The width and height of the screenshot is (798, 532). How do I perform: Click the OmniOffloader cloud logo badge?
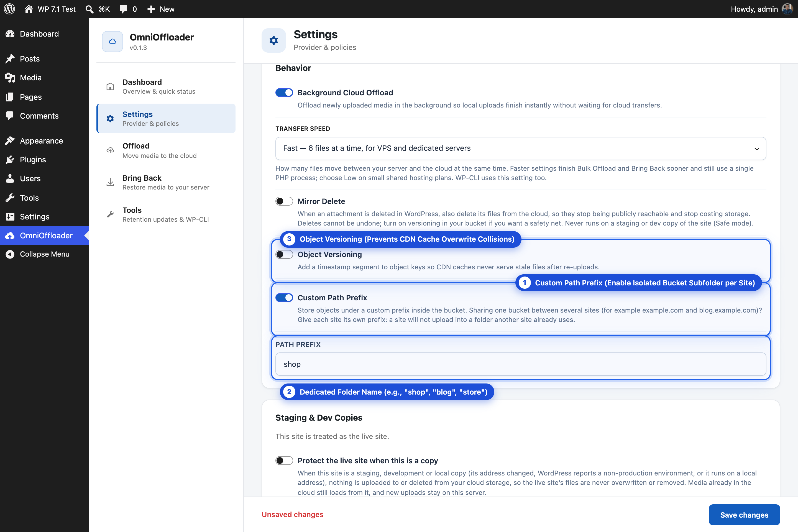click(x=112, y=41)
